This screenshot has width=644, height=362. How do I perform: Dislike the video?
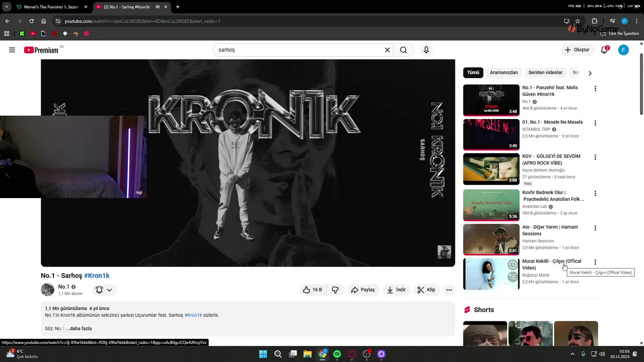click(x=335, y=290)
